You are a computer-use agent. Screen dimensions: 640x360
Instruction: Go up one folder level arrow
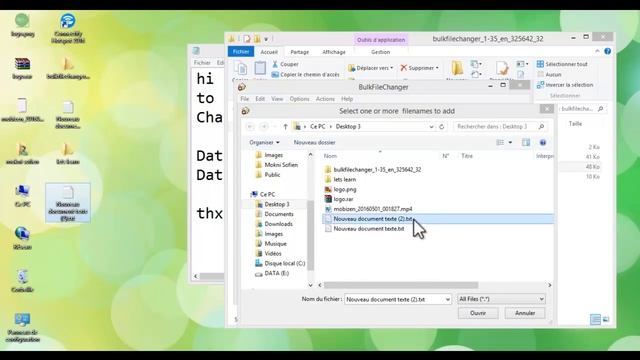pyautogui.click(x=285, y=127)
